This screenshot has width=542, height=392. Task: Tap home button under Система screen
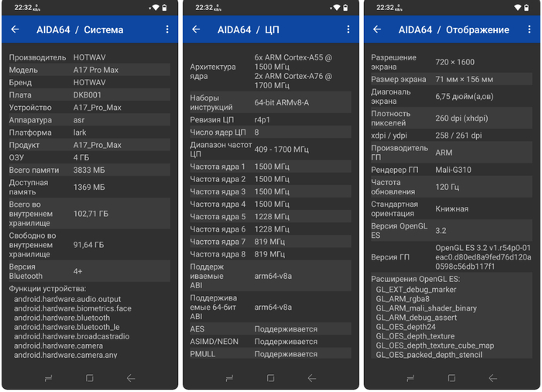click(x=90, y=378)
